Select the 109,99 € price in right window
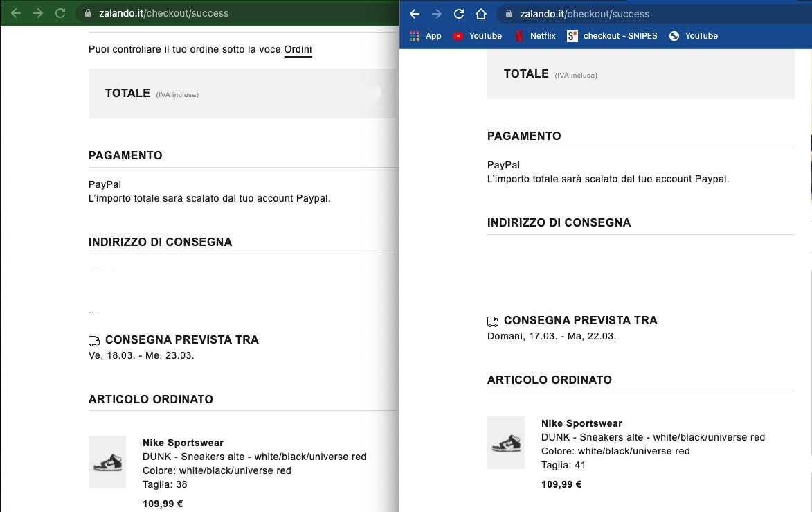Screen dimensions: 812x512 click(561, 484)
